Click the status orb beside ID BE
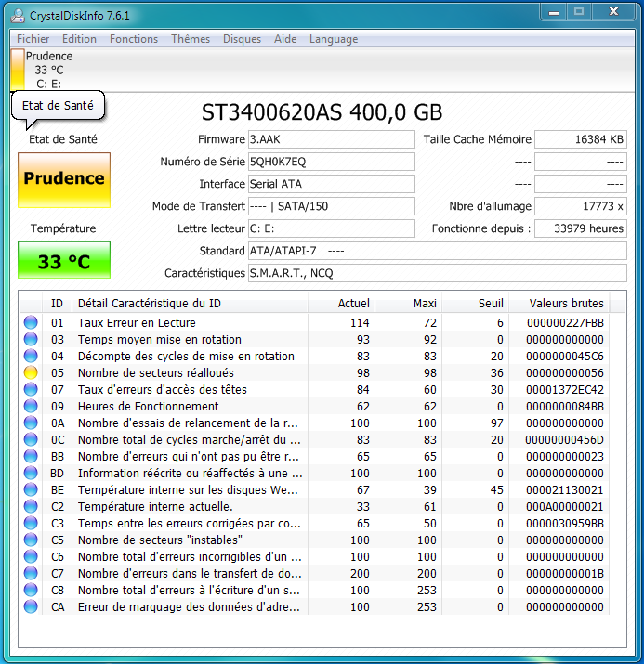Image resolution: width=644 pixels, height=664 pixels. tap(31, 490)
